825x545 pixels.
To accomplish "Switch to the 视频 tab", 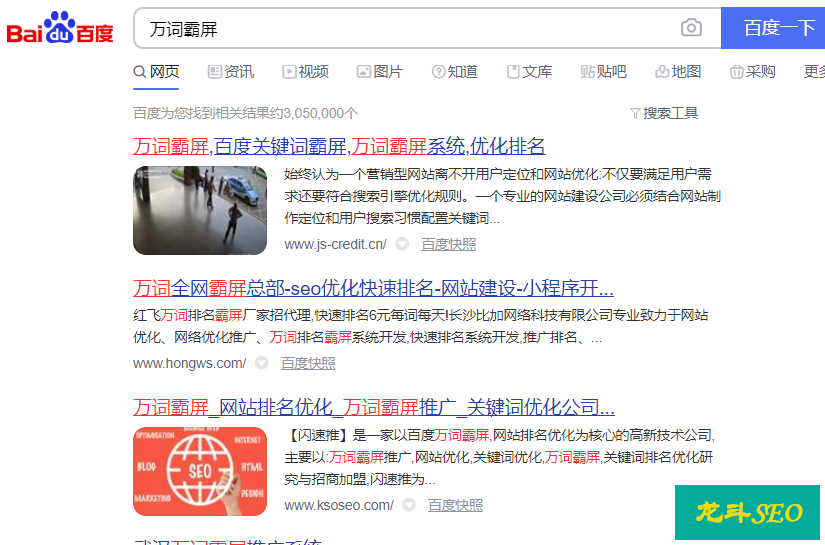I will [x=306, y=72].
